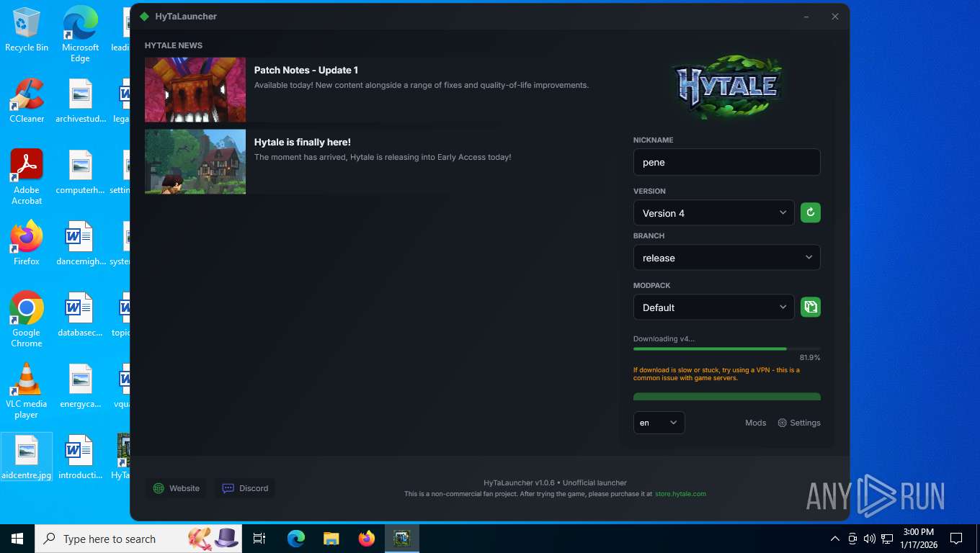The width and height of the screenshot is (980, 553).
Task: Select introducti... Word document on desktop
Action: pyautogui.click(x=80, y=457)
